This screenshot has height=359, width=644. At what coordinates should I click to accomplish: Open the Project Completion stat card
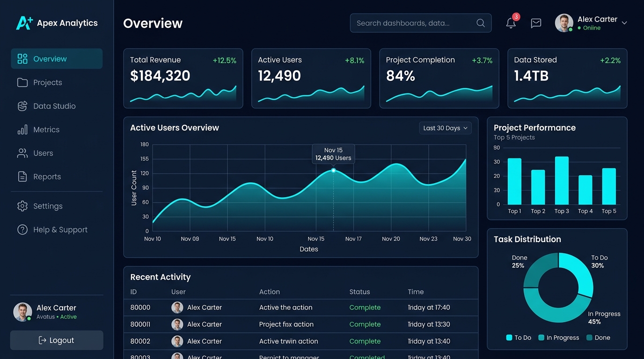[439, 79]
